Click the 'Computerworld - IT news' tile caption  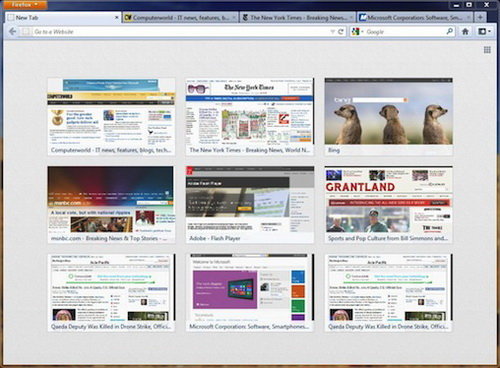click(x=111, y=150)
